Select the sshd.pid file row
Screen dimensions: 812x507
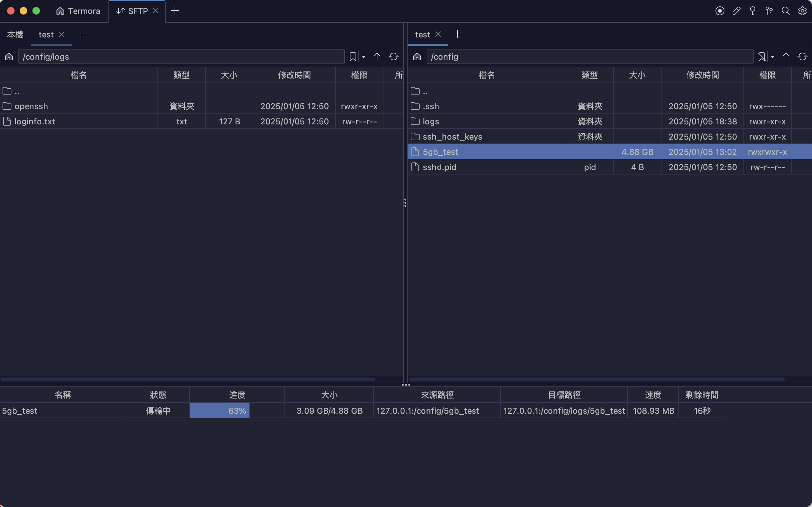pos(439,167)
